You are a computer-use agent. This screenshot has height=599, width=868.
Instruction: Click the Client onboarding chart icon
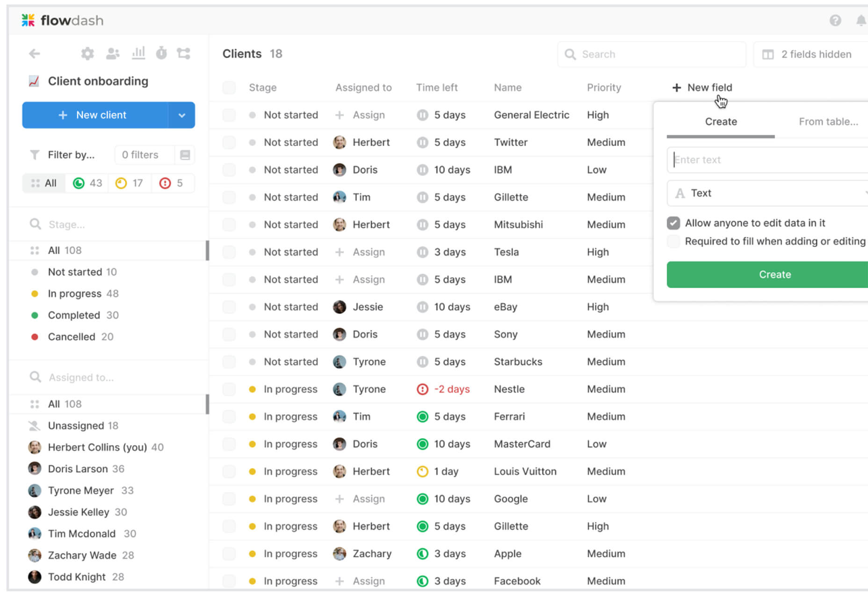(34, 81)
